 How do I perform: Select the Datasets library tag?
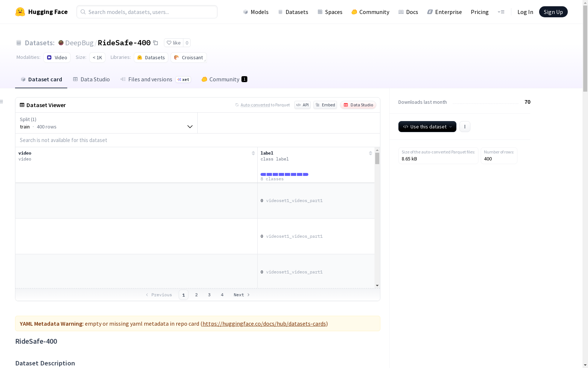pyautogui.click(x=151, y=57)
